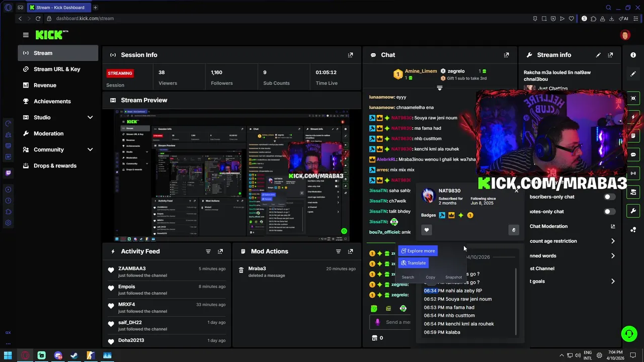This screenshot has height=362, width=644.
Task: Expand banned words settings
Action: pyautogui.click(x=613, y=256)
